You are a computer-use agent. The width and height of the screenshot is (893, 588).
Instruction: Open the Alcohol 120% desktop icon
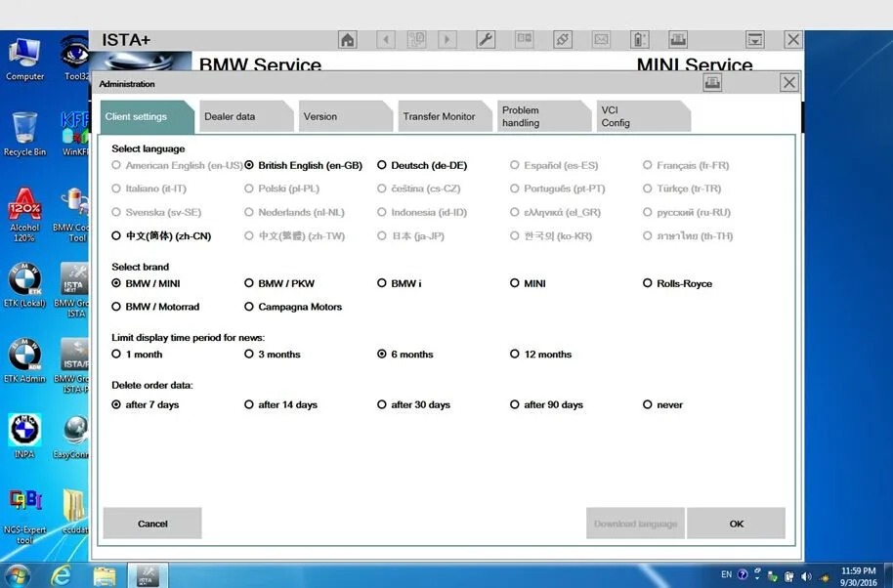[24, 215]
